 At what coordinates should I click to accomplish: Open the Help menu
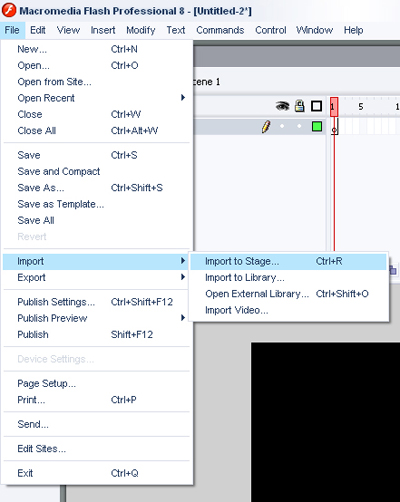(x=353, y=30)
